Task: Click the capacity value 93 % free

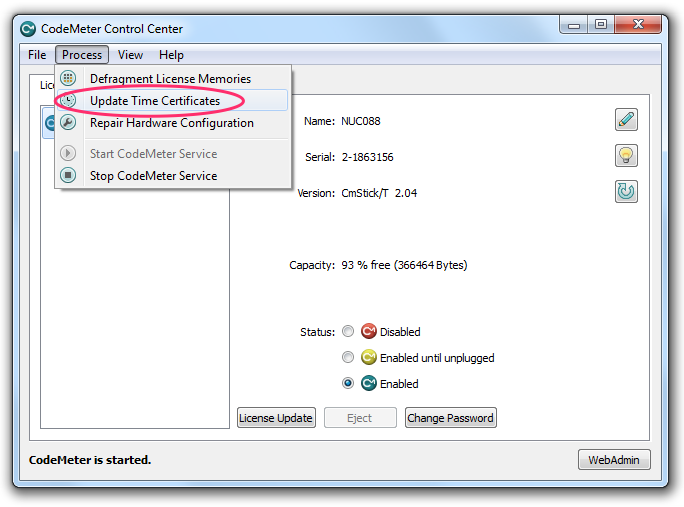Action: 404,265
